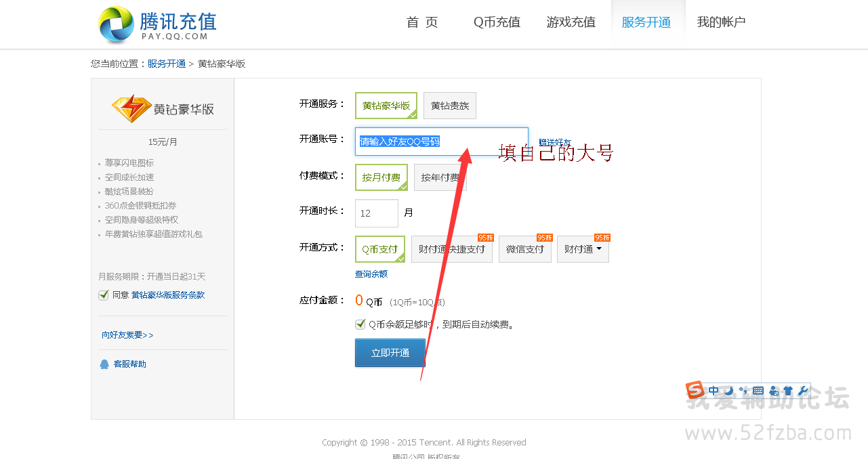Click the yellow diamond lightning icon
The height and width of the screenshot is (459, 868).
click(131, 108)
